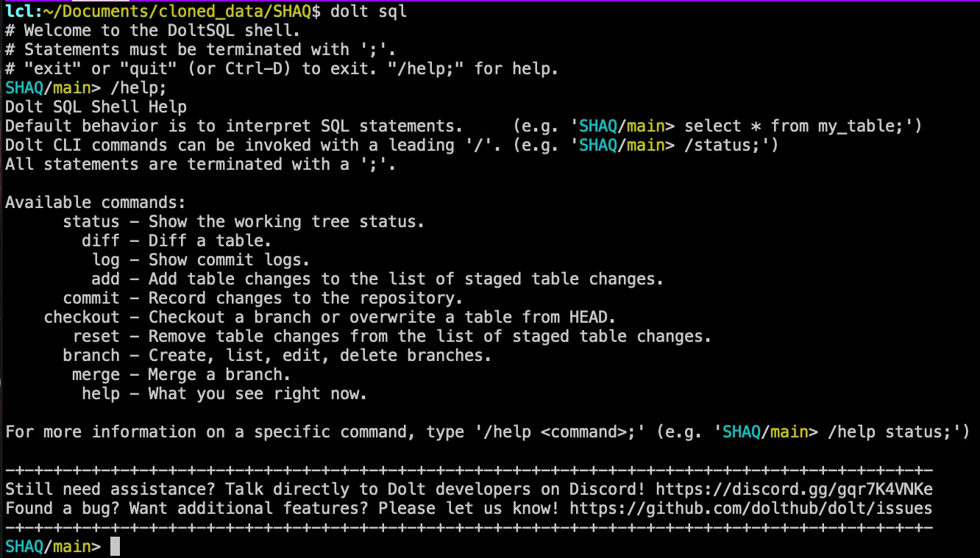
Task: Select the "add" command entry
Action: (105, 279)
